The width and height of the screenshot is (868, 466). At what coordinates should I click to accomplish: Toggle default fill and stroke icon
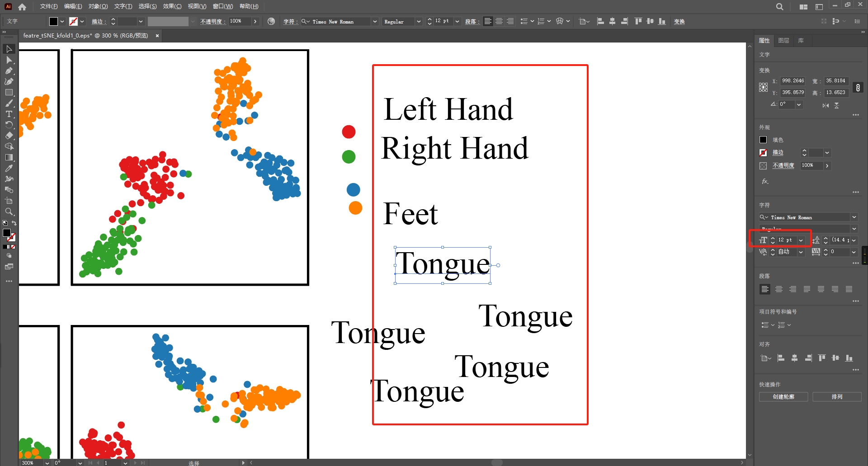5,223
